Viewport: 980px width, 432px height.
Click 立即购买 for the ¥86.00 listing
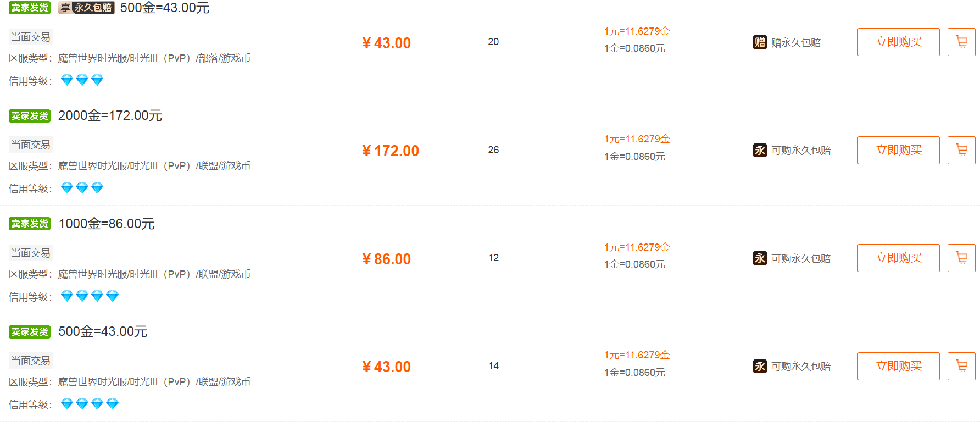(898, 258)
